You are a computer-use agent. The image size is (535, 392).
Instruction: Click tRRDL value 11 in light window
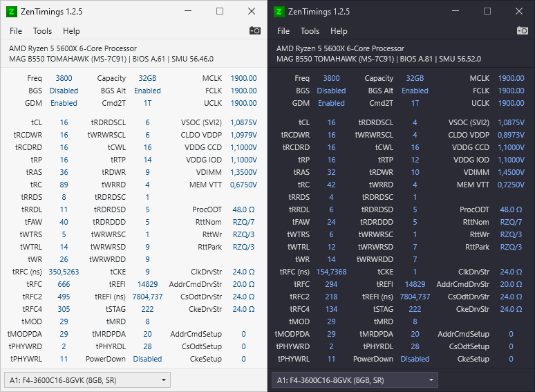64,209
